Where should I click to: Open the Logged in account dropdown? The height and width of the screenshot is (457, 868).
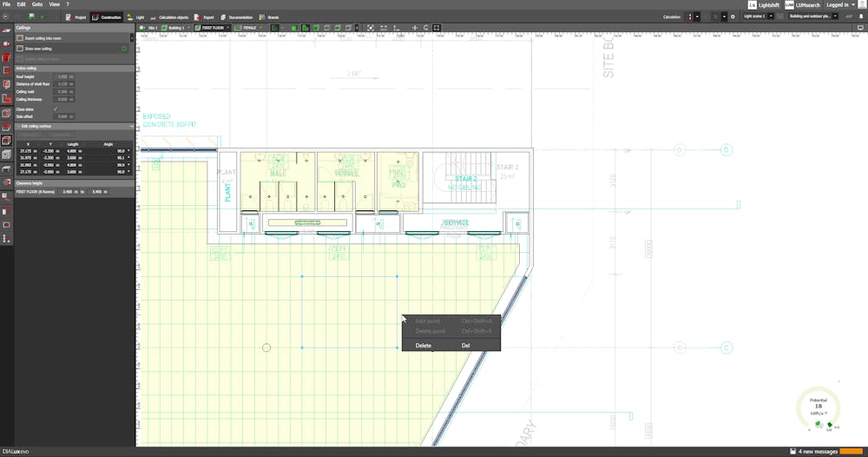[x=841, y=4]
